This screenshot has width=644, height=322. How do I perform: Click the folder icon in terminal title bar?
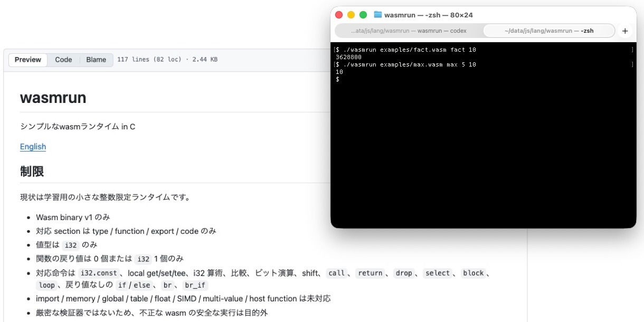(x=378, y=15)
